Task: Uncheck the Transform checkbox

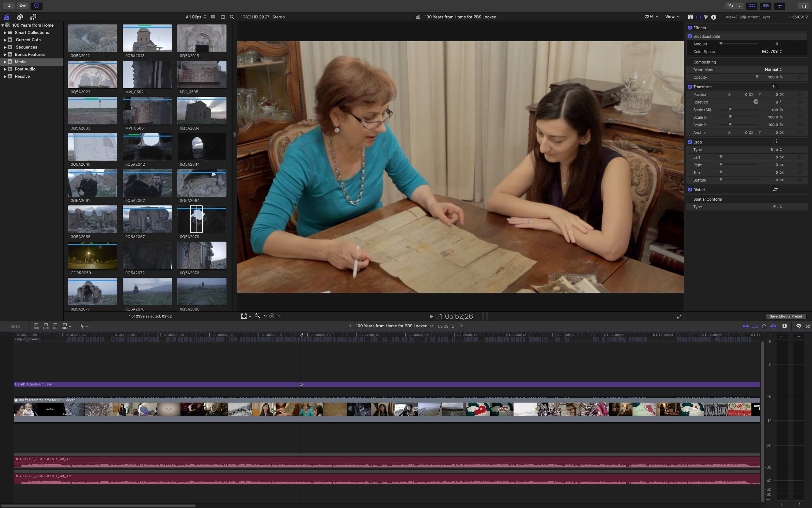Action: [x=690, y=87]
